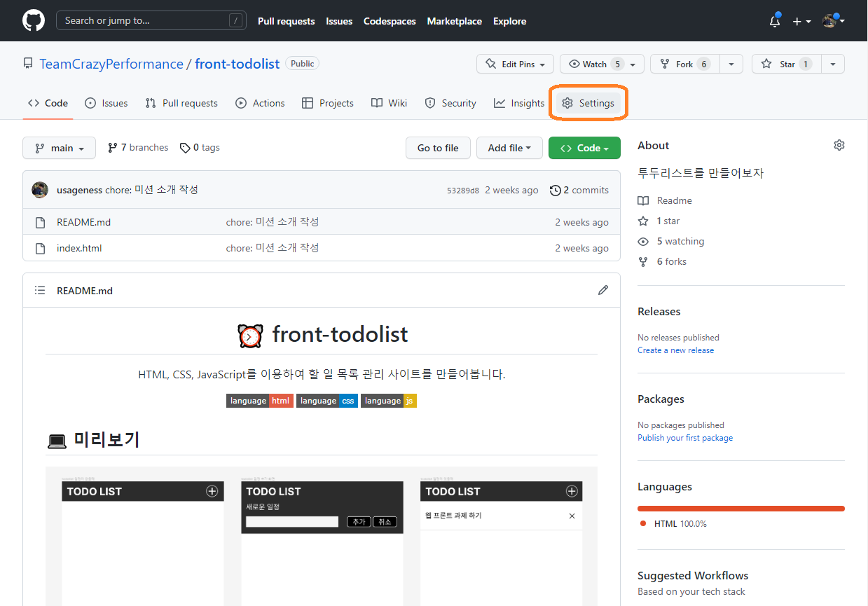Open TeamCrazyPerformance organization link
This screenshot has height=606, width=868.
(x=111, y=64)
